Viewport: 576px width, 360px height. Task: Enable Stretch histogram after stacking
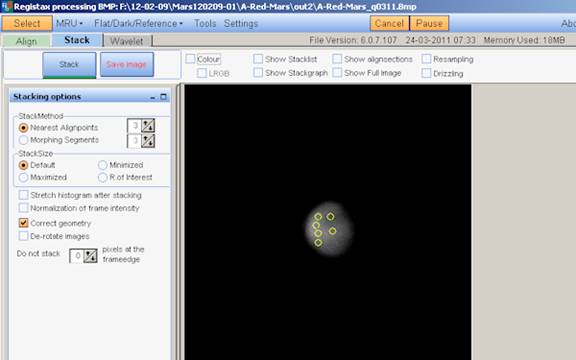click(24, 195)
